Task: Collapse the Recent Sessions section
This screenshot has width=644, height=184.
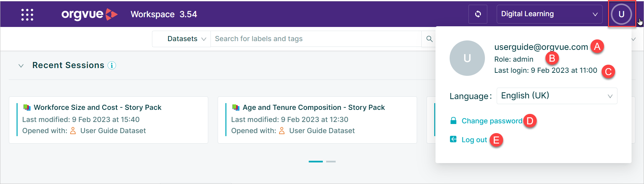Action: click(x=21, y=66)
